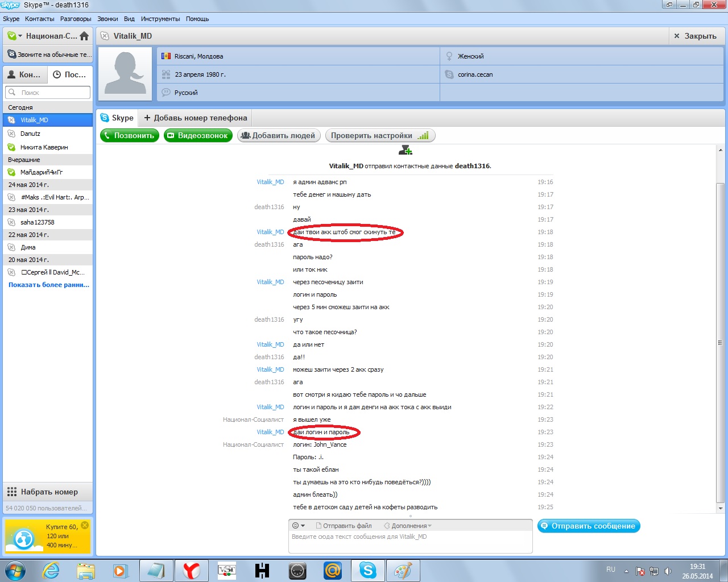Open the Skype home screen icon
The image size is (728, 582).
tap(84, 36)
